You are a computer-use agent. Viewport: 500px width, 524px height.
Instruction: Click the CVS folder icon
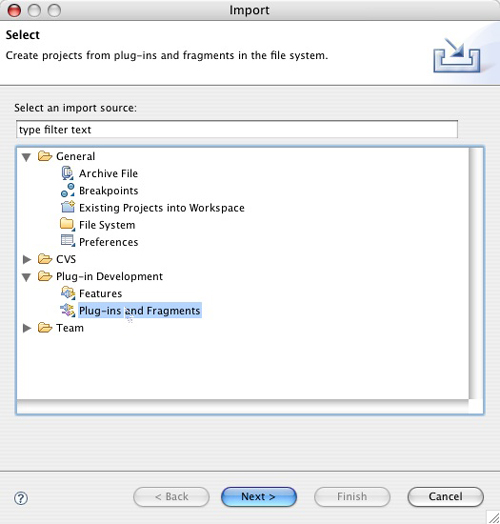(45, 259)
